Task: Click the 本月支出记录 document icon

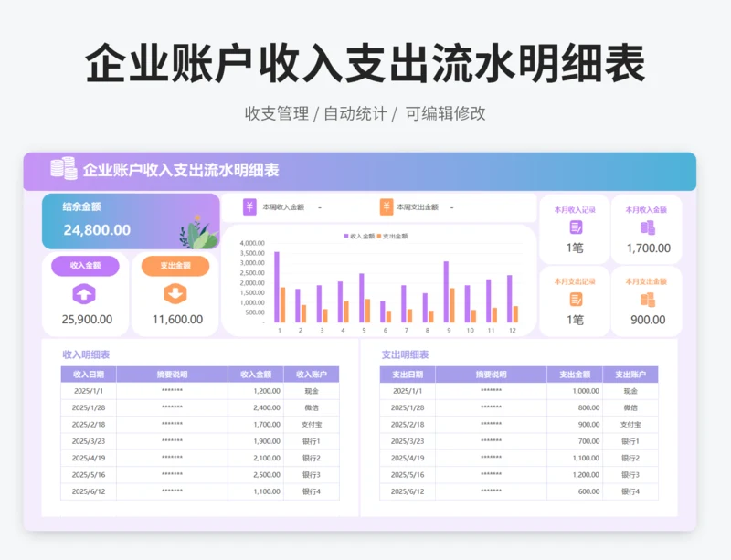Action: click(577, 300)
